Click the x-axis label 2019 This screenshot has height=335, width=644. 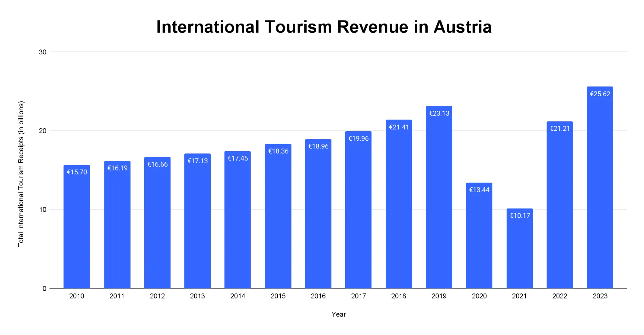(439, 296)
